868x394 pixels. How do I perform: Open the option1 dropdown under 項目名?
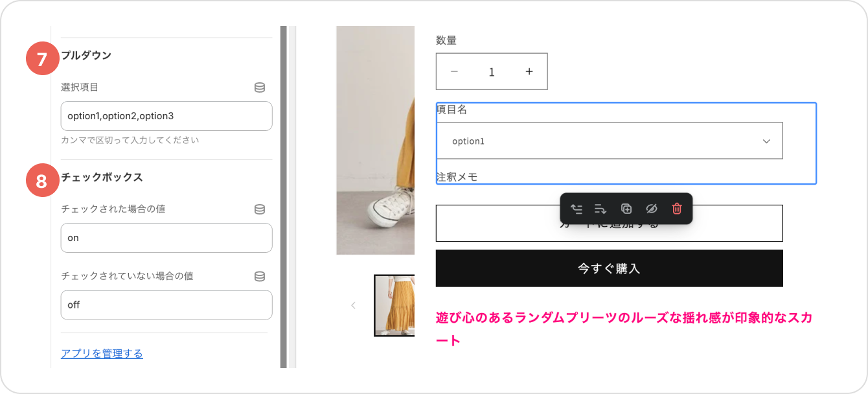tap(610, 141)
